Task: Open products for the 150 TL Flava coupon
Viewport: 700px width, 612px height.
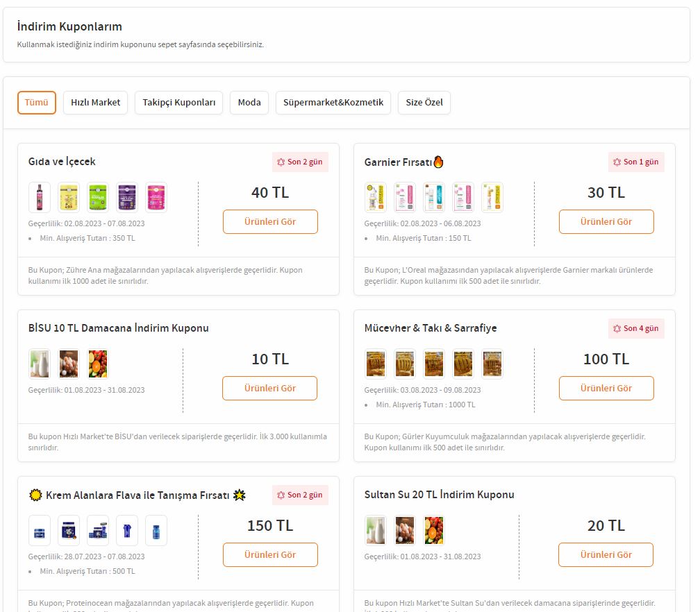Action: (x=270, y=555)
